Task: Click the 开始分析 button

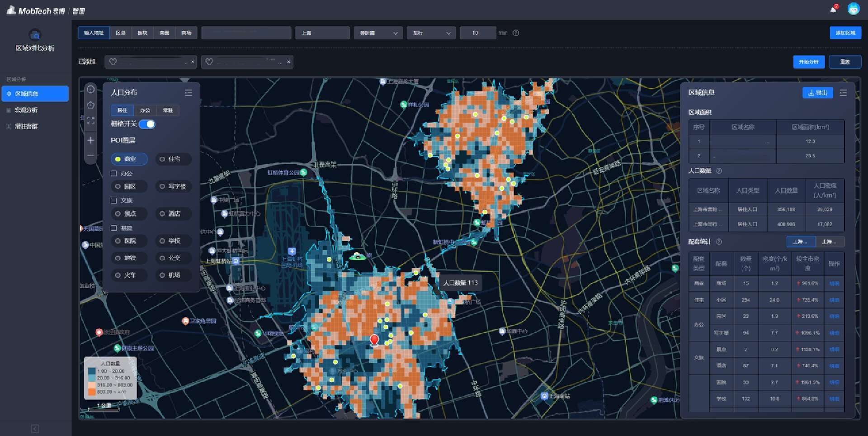Action: pyautogui.click(x=808, y=62)
